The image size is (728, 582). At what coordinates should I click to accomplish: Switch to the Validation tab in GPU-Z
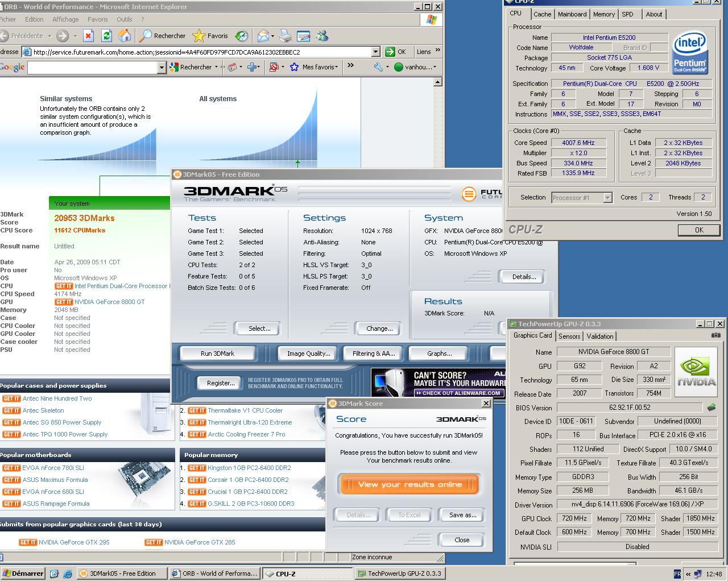pos(600,336)
